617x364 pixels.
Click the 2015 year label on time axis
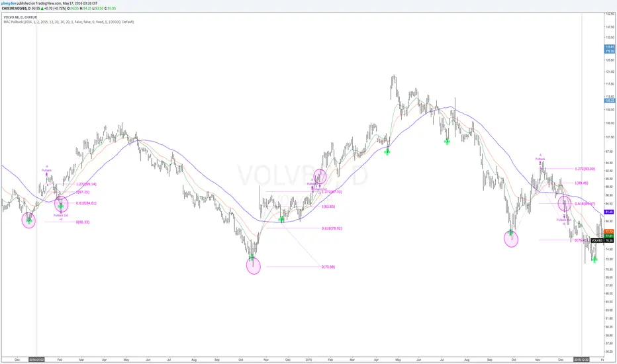(308, 359)
